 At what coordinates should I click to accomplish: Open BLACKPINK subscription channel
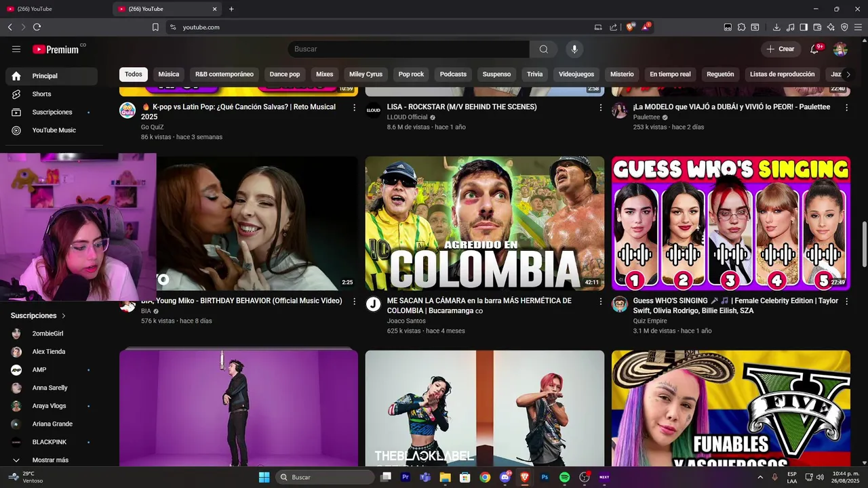pos(52,442)
